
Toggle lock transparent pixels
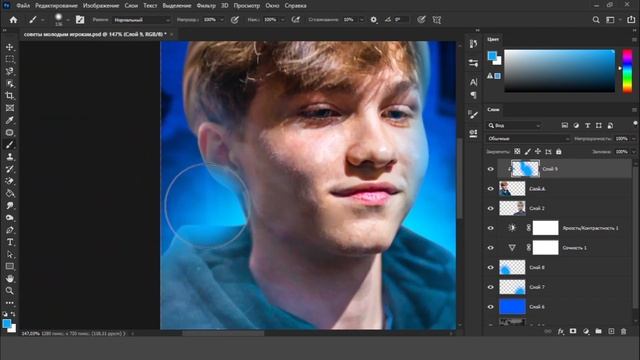(x=517, y=151)
